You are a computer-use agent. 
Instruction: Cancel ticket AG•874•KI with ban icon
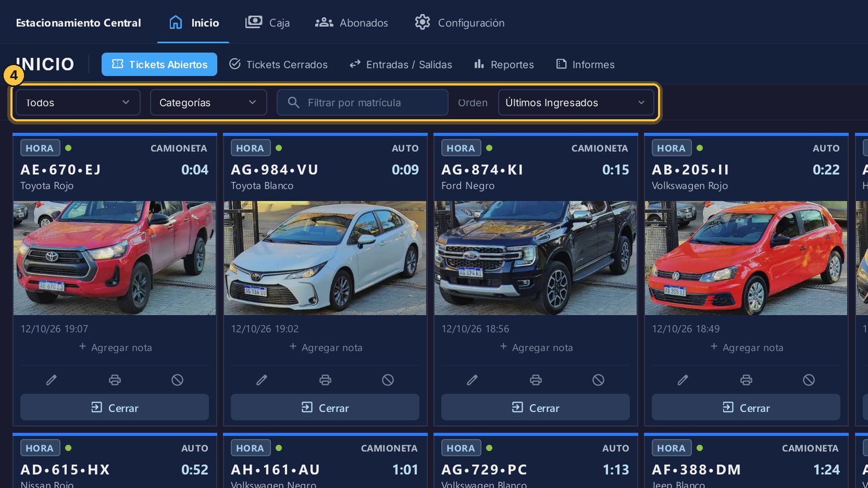pos(598,380)
